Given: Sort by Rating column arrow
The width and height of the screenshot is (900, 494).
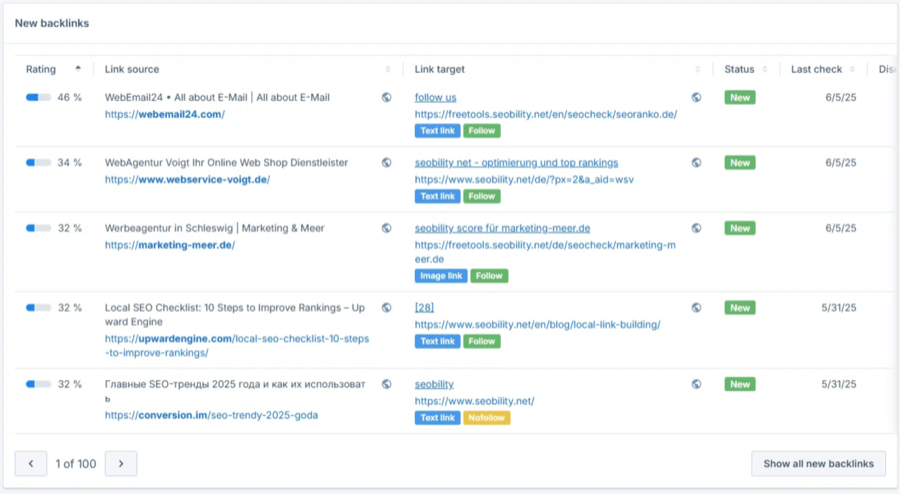Looking at the screenshot, I should pos(78,69).
